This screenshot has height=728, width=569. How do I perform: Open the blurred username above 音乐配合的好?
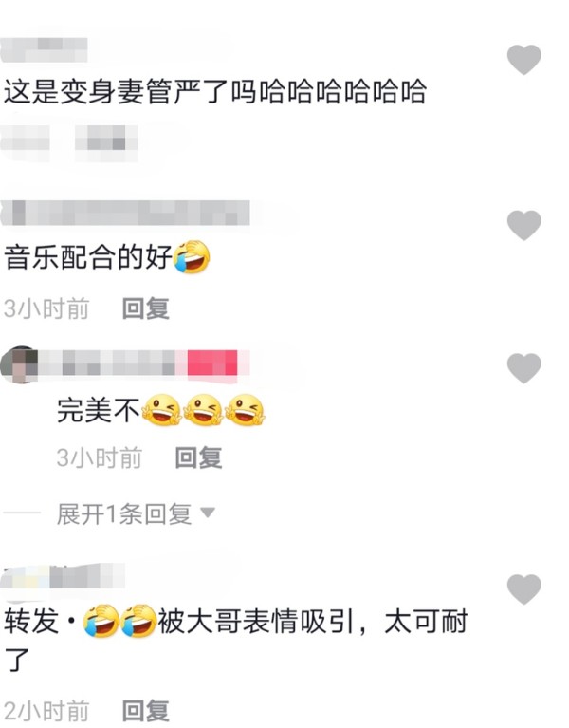point(126,214)
